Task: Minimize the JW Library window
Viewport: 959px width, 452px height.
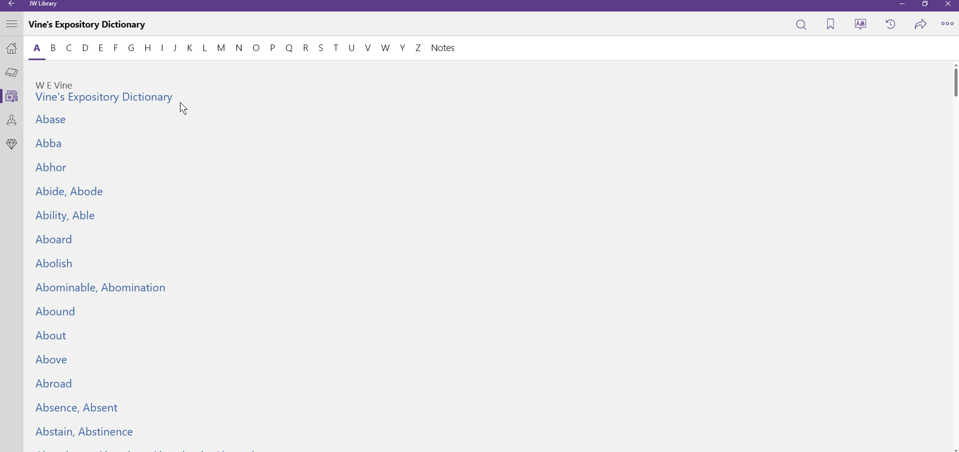Action: [902, 4]
